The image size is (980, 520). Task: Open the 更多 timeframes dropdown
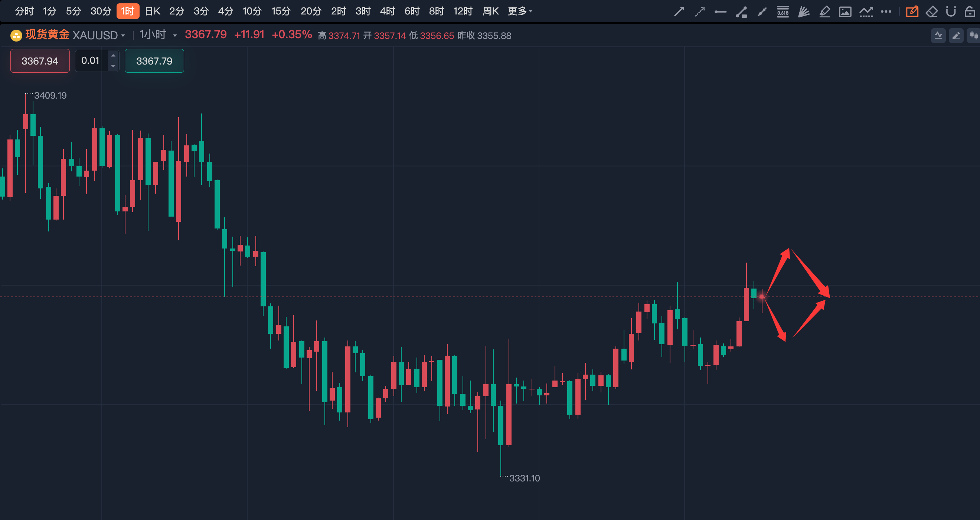pos(520,11)
